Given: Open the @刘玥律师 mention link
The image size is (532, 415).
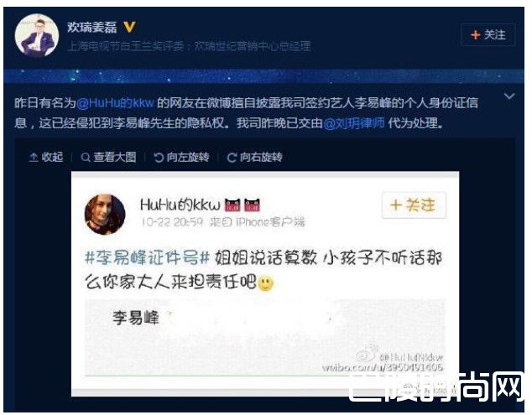Looking at the screenshot, I should pos(354,123).
